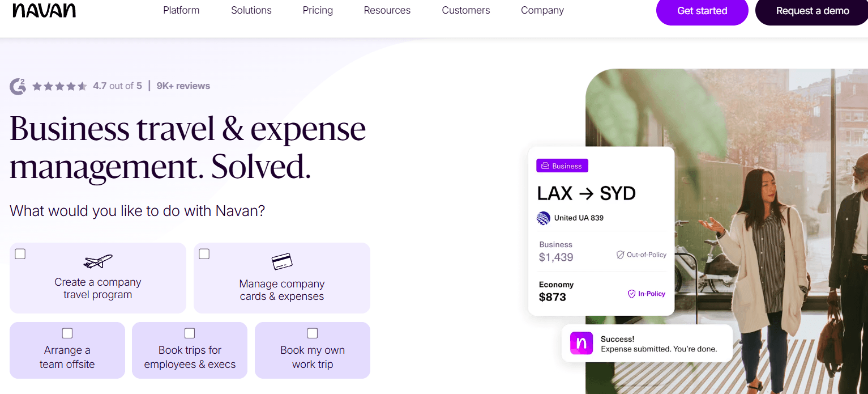
Task: Open the Platform menu
Action: pyautogui.click(x=181, y=10)
